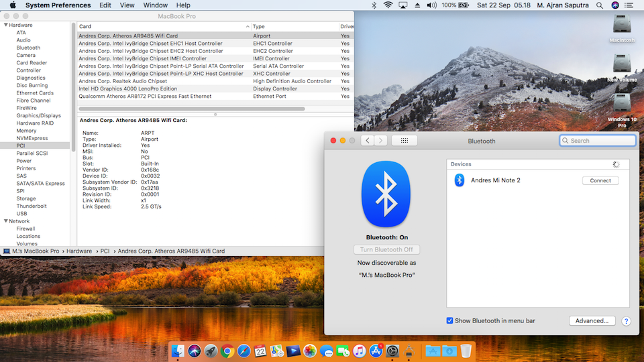The image size is (644, 362).
Task: Open the Photos app from dock
Action: click(310, 351)
